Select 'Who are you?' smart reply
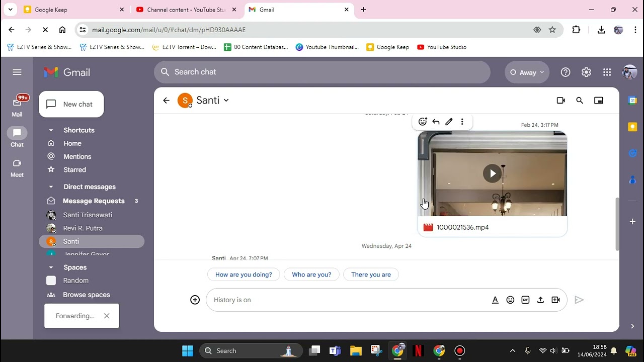Viewport: 644px width, 362px height. pos(311,275)
